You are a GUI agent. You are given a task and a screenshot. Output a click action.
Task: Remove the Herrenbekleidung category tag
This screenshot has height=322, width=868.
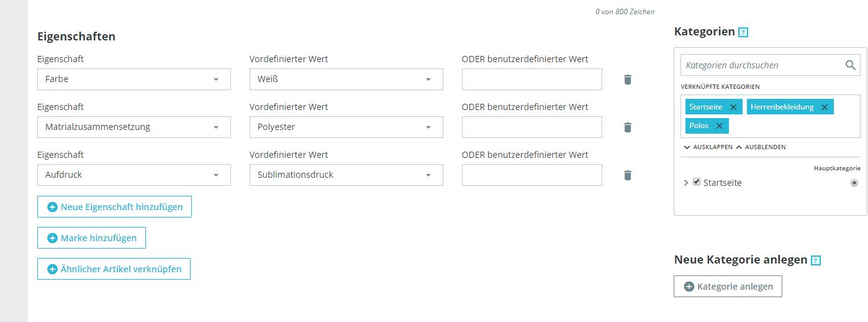coord(825,108)
